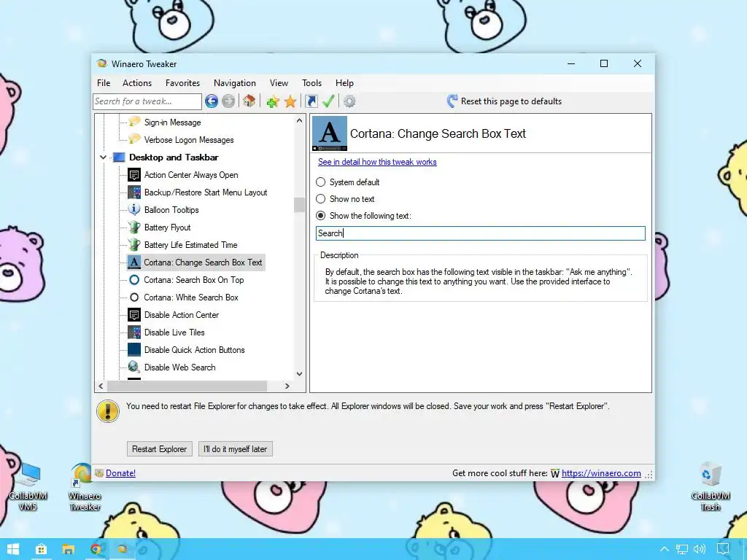
Task: Open the Favorites menu
Action: 182,83
